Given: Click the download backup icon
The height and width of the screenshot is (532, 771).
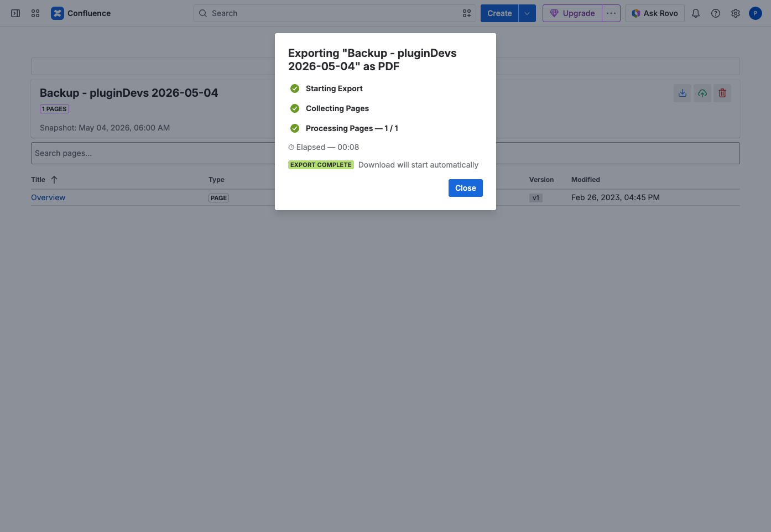Looking at the screenshot, I should [x=683, y=93].
